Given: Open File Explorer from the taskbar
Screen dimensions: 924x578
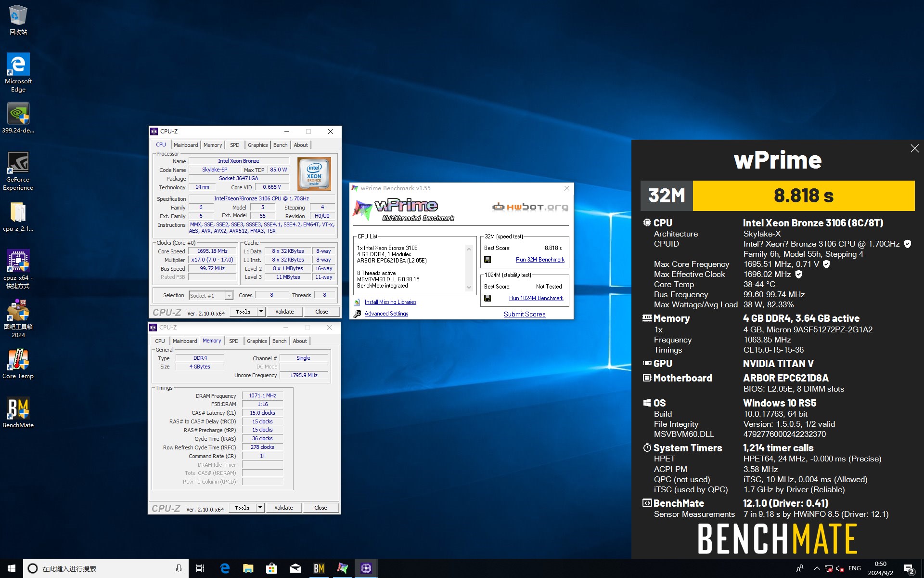Looking at the screenshot, I should pyautogui.click(x=248, y=568).
